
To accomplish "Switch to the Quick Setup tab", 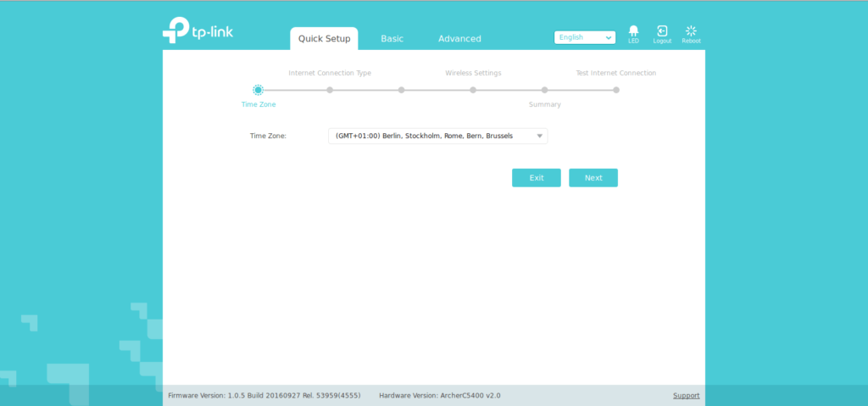I will coord(324,39).
